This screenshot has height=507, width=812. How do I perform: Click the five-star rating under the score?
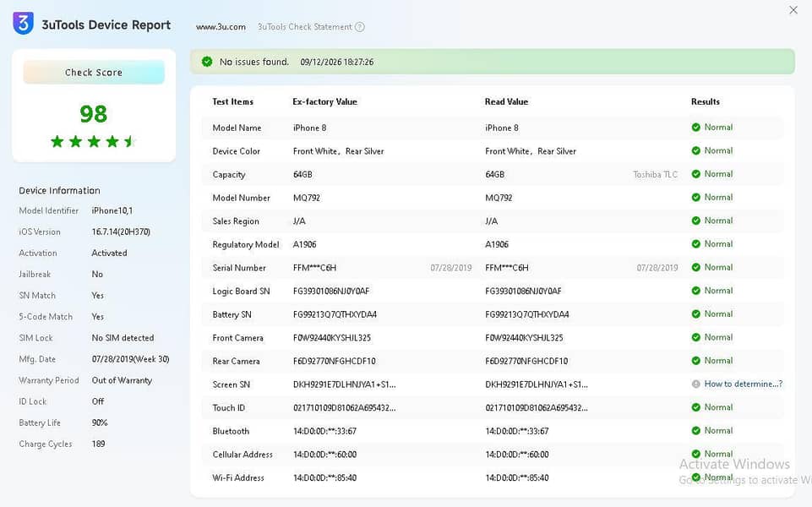click(x=93, y=141)
